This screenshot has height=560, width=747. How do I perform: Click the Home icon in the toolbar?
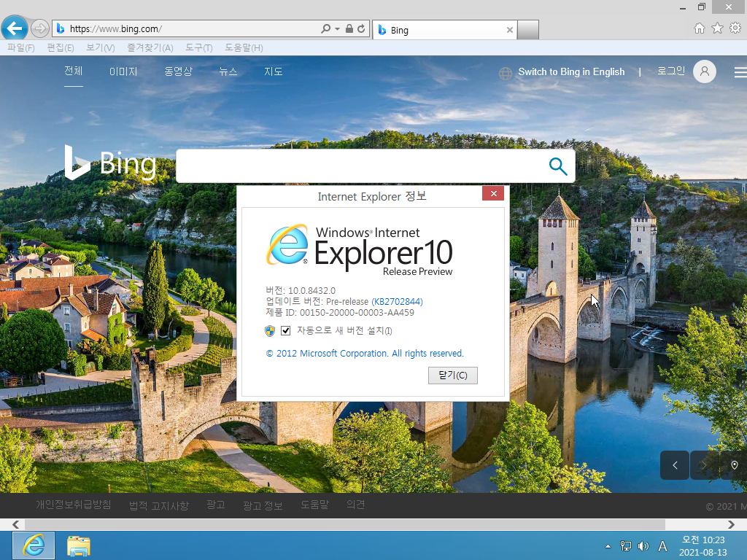[700, 28]
